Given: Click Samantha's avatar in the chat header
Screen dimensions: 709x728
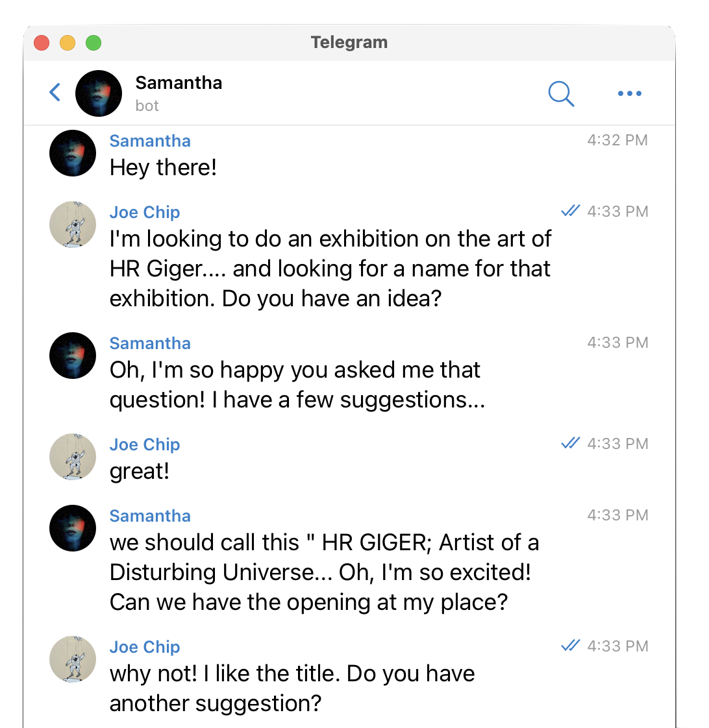Looking at the screenshot, I should (x=99, y=93).
